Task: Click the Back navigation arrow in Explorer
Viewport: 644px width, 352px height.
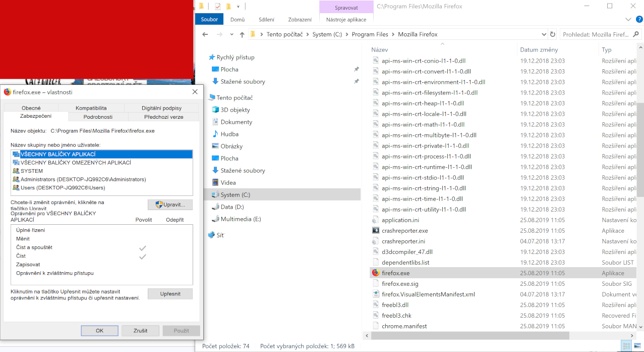Action: [x=205, y=34]
